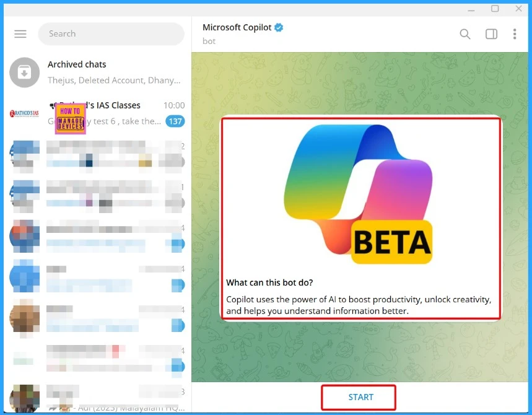532x415 pixels.
Task: Maximize the Telegram window
Action: click(495, 9)
